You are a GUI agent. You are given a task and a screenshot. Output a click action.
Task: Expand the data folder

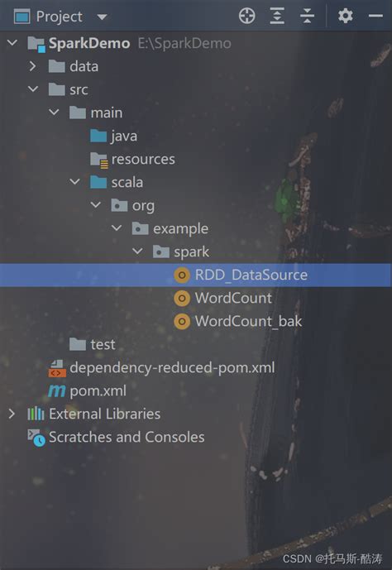pos(33,66)
